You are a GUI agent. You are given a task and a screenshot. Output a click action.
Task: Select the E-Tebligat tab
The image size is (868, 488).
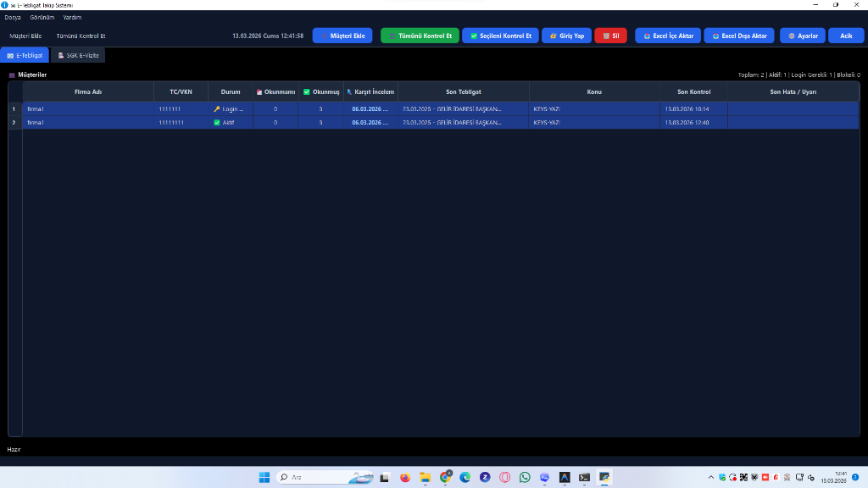click(25, 55)
